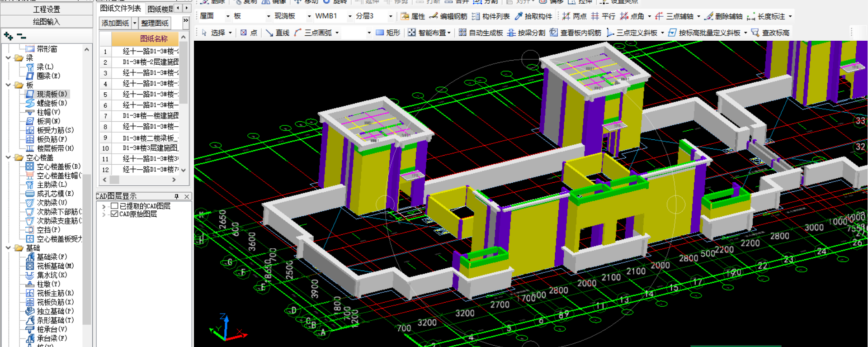868x347 pixels.
Task: Sort by 图纸名称 column header
Action: [145, 38]
